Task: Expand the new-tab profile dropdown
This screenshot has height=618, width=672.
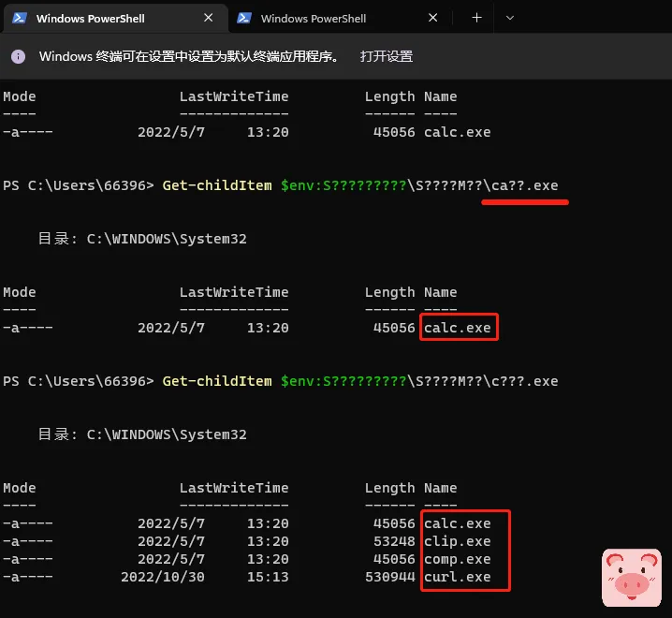Action: click(x=509, y=18)
